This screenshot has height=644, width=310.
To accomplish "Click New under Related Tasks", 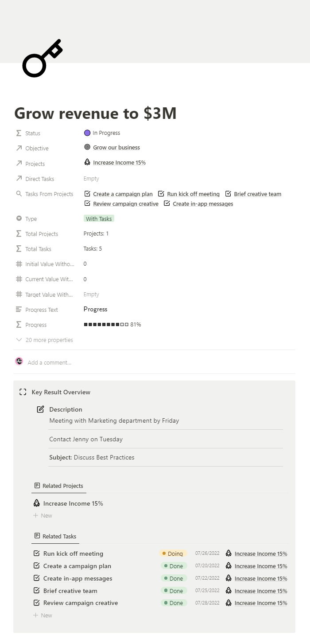I will pos(43,615).
